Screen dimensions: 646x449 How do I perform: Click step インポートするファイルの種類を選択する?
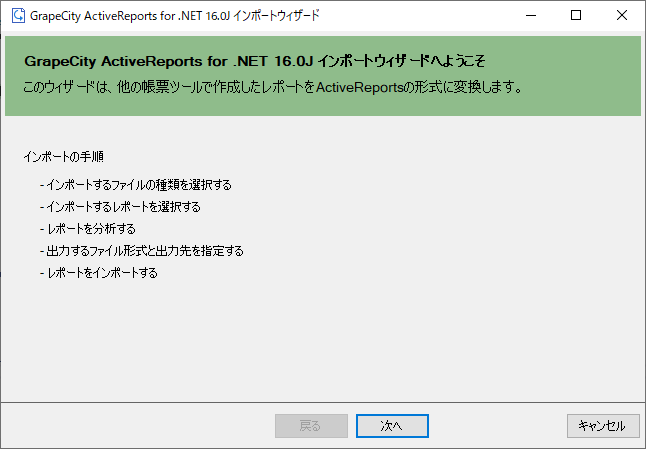point(136,185)
